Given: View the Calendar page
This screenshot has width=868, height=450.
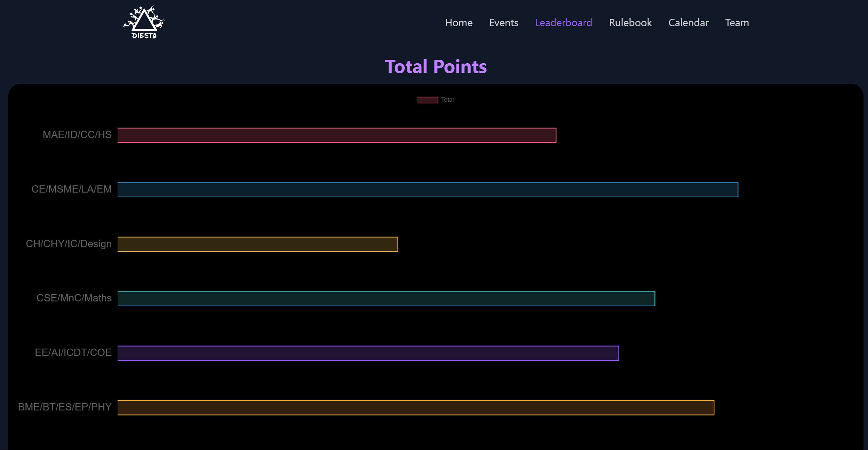Looking at the screenshot, I should click(x=688, y=23).
